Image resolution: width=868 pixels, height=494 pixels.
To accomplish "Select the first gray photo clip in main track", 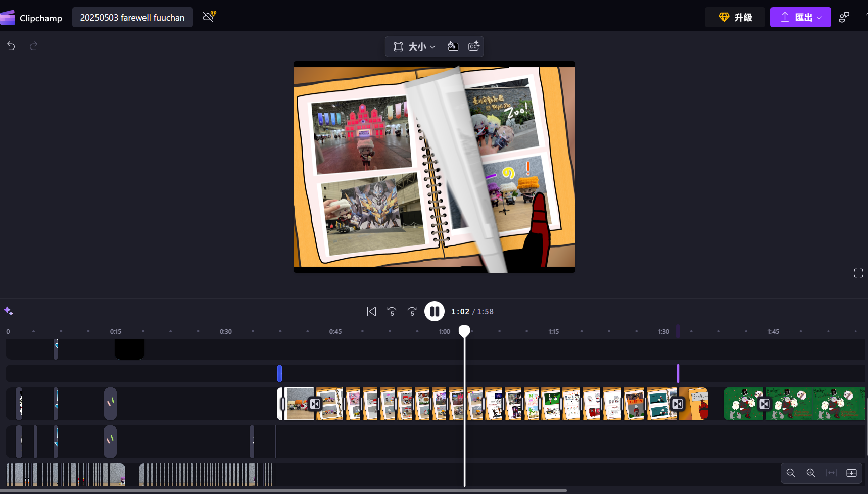I will (x=299, y=404).
